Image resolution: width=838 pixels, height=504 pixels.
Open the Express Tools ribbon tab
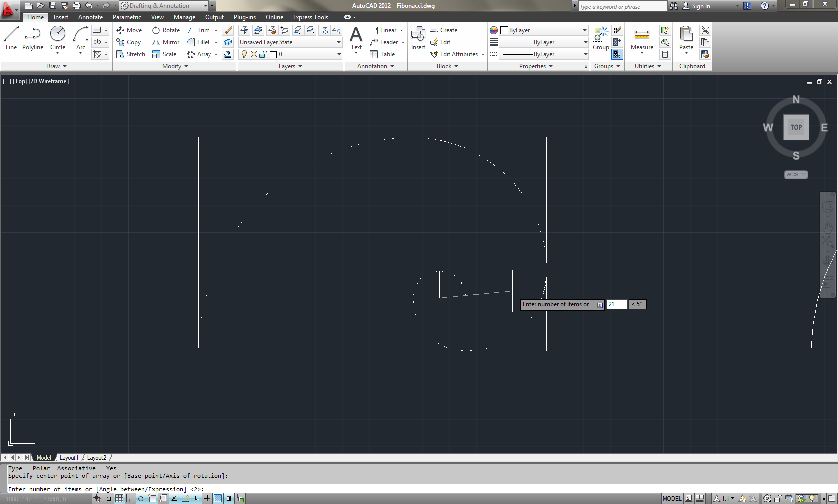click(310, 17)
